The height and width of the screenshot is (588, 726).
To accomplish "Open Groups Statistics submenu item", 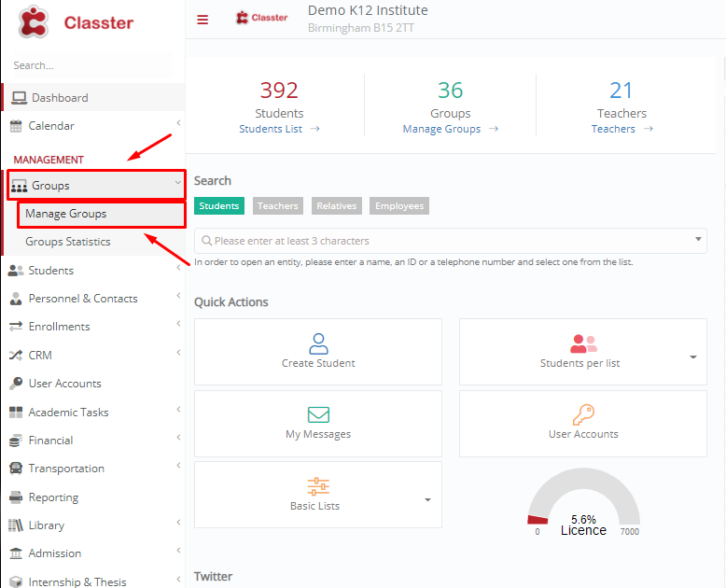I will [94, 242].
